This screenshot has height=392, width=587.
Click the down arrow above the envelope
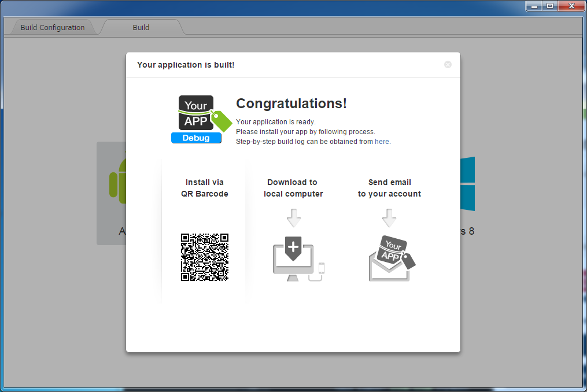click(x=389, y=219)
